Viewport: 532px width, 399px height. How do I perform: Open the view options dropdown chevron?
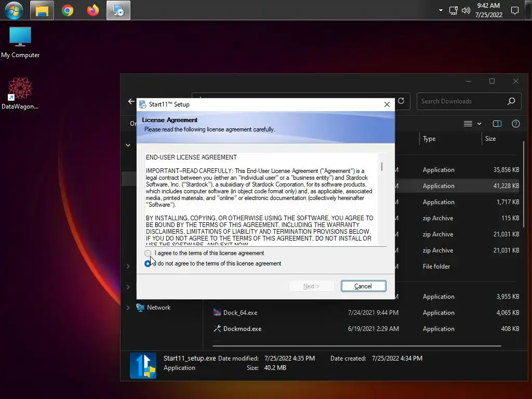coord(479,124)
